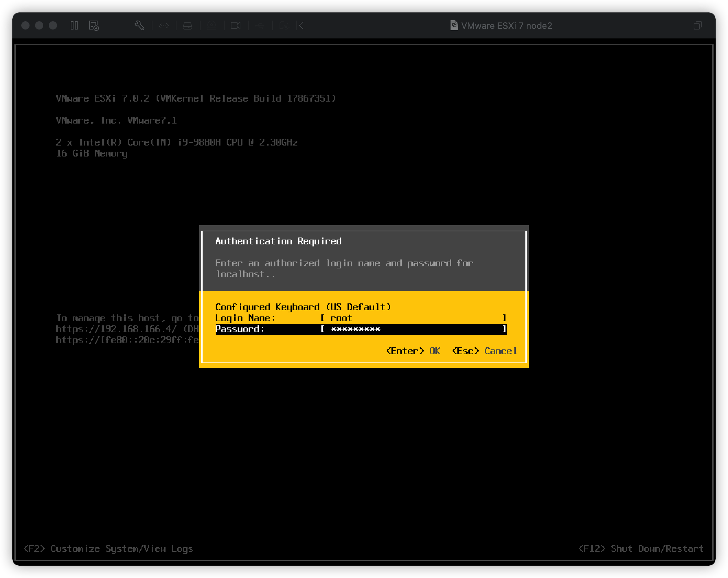Viewport: 728px width, 578px height.
Task: Click the picture-in-picture icon in the title bar
Action: [x=698, y=26]
